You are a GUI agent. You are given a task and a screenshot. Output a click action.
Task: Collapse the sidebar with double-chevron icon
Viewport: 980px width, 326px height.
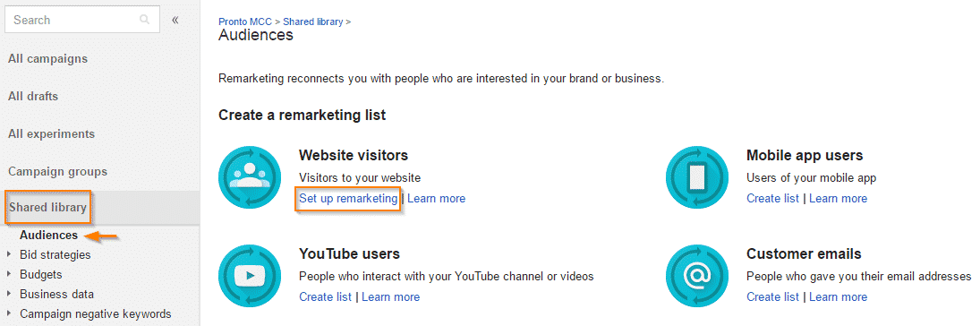175,20
